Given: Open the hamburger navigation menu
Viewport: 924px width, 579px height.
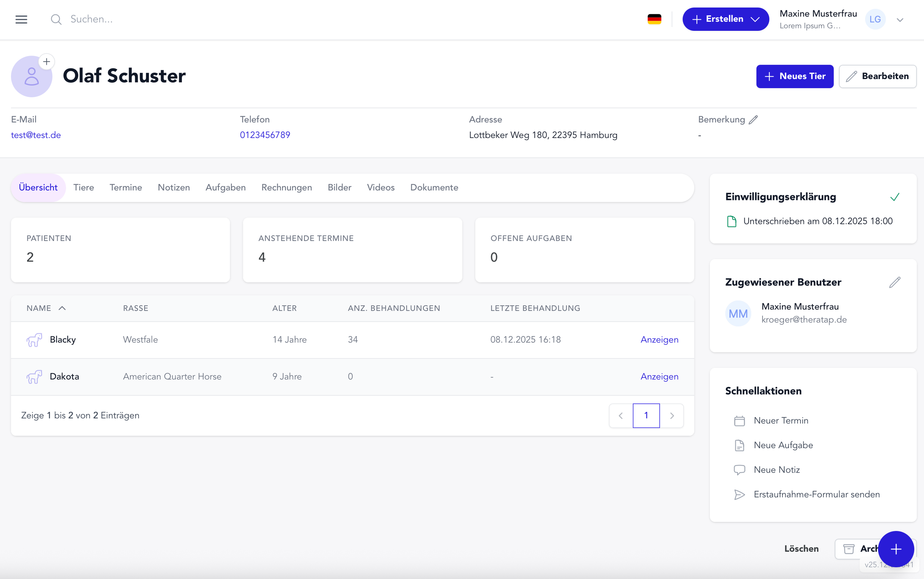Looking at the screenshot, I should 21,19.
